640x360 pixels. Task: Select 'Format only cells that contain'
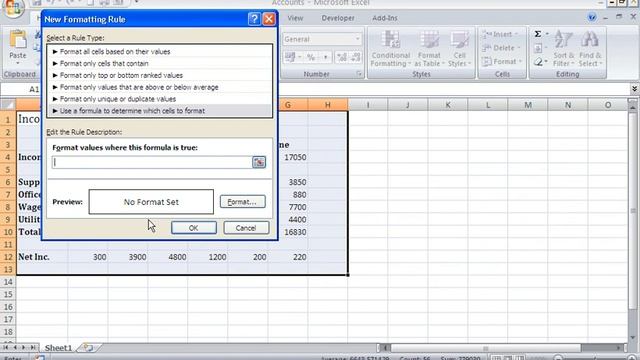click(x=159, y=63)
